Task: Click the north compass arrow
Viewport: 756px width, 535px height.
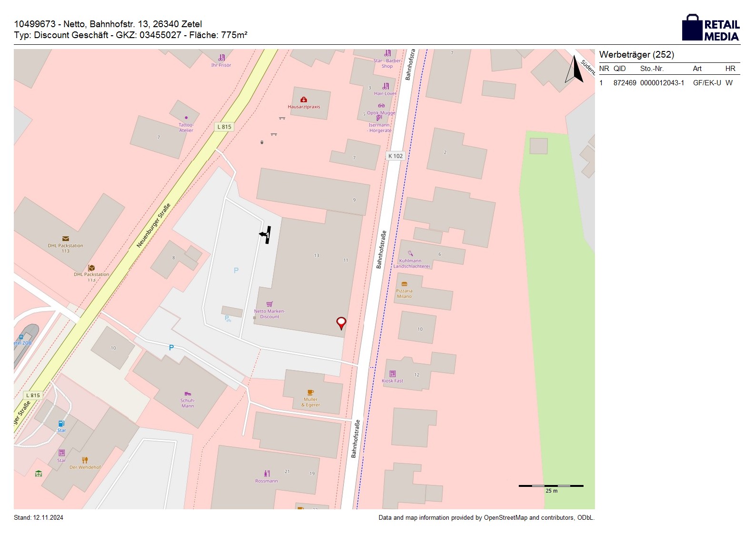Action: click(574, 70)
